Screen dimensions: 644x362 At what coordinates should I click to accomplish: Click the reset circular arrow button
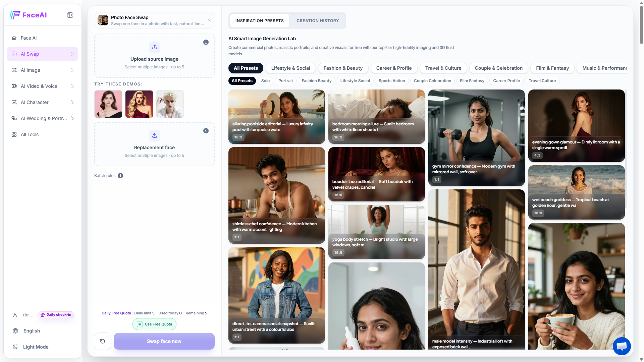click(103, 341)
